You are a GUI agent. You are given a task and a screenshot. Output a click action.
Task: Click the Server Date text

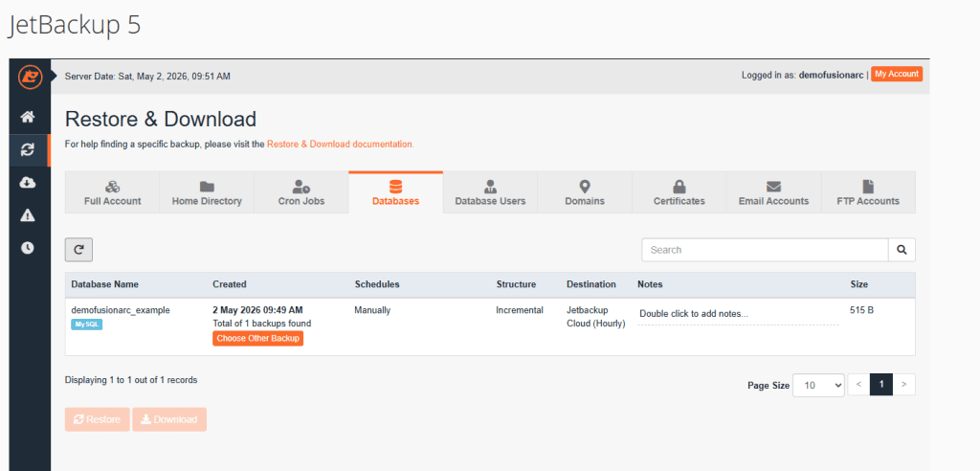[x=147, y=77]
